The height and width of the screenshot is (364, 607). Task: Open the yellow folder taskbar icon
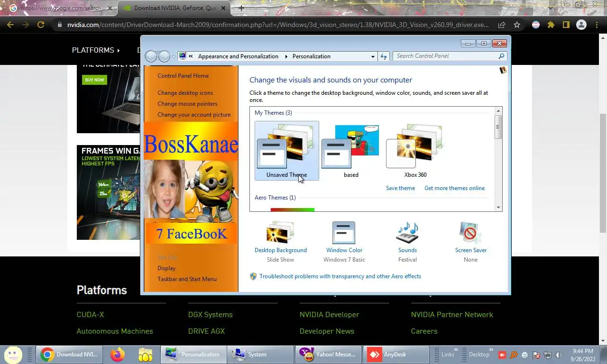[x=146, y=355]
